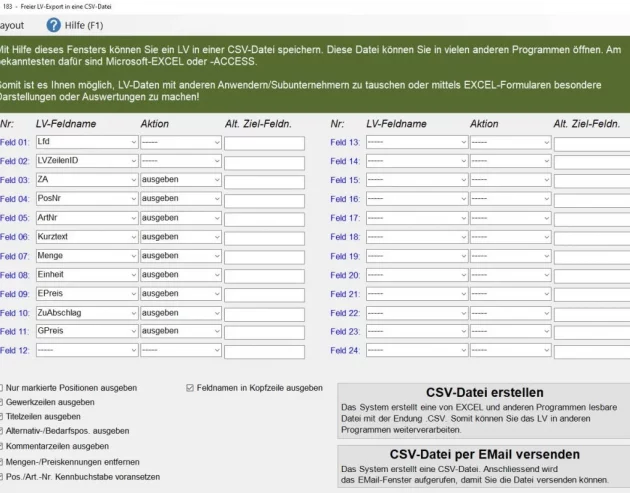Expand the Aktion dropdown for Feld 11

pyautogui.click(x=216, y=331)
